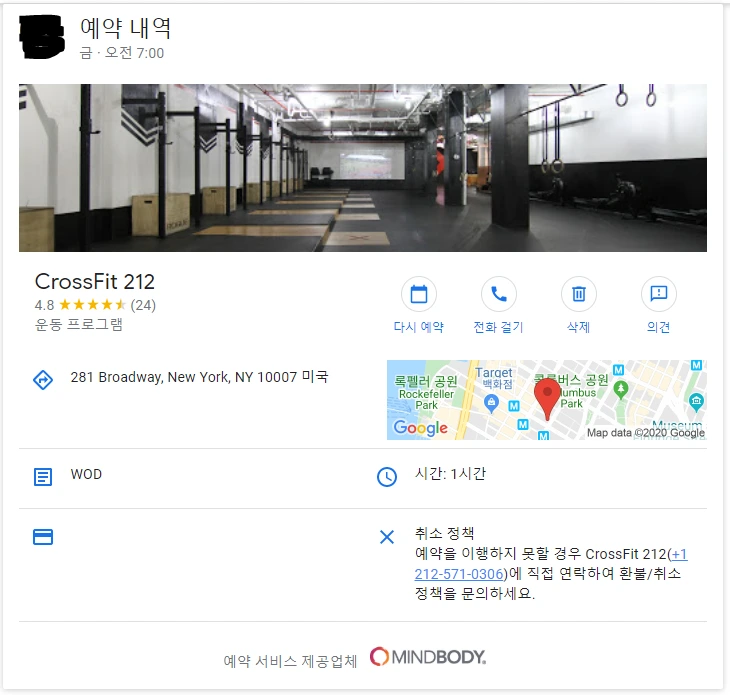Click the credit card payment icon

pyautogui.click(x=43, y=537)
